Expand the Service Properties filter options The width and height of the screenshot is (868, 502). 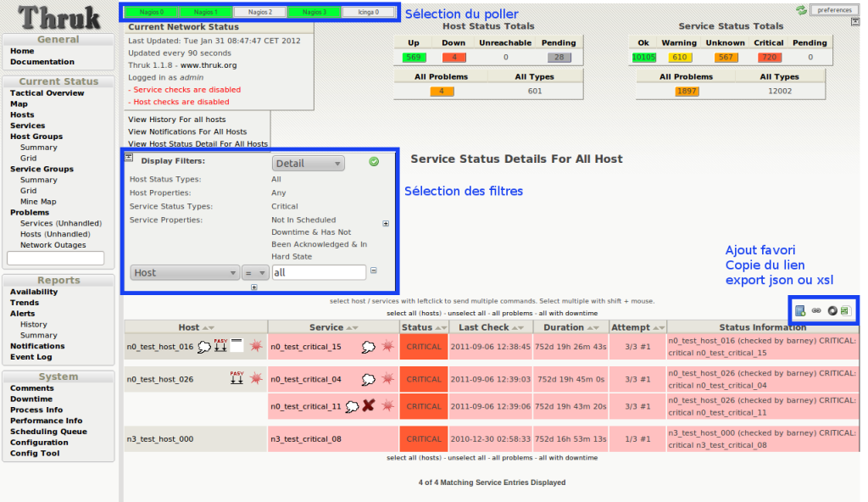[386, 224]
